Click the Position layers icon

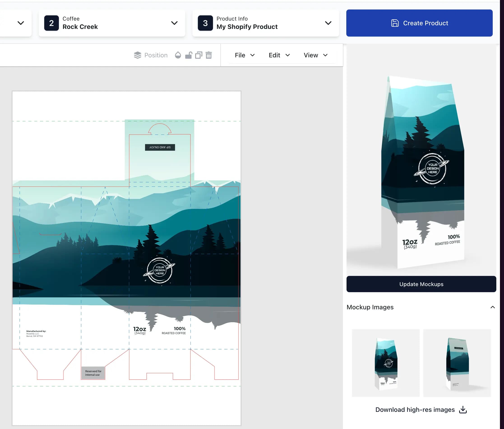(137, 55)
